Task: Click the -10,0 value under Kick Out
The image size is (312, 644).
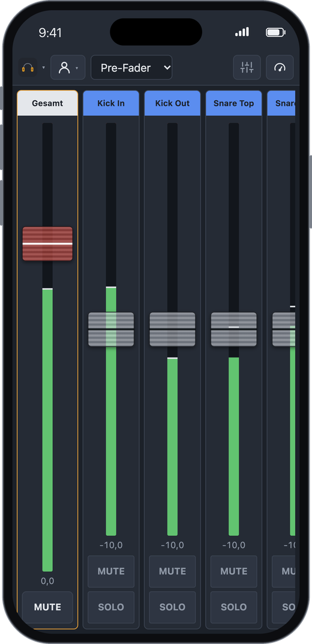Action: 172,545
